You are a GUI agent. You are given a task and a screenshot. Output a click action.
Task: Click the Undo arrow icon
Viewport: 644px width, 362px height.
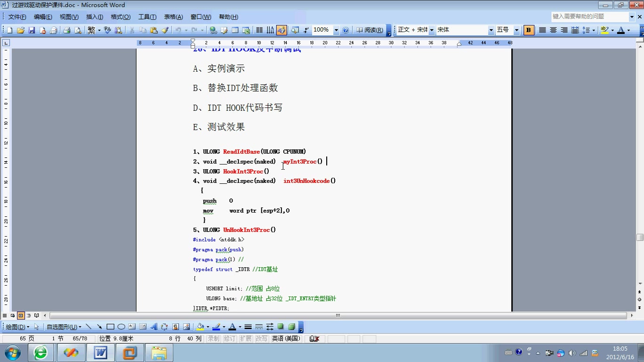click(178, 30)
